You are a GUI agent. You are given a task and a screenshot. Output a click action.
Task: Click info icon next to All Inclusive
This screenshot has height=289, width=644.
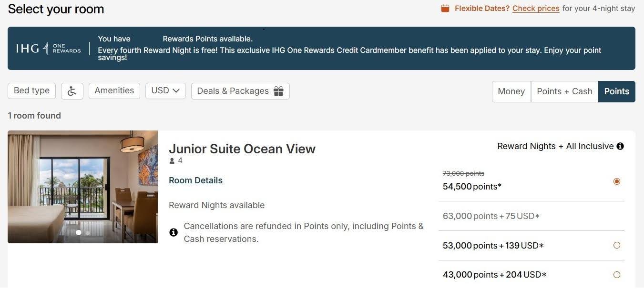[620, 146]
